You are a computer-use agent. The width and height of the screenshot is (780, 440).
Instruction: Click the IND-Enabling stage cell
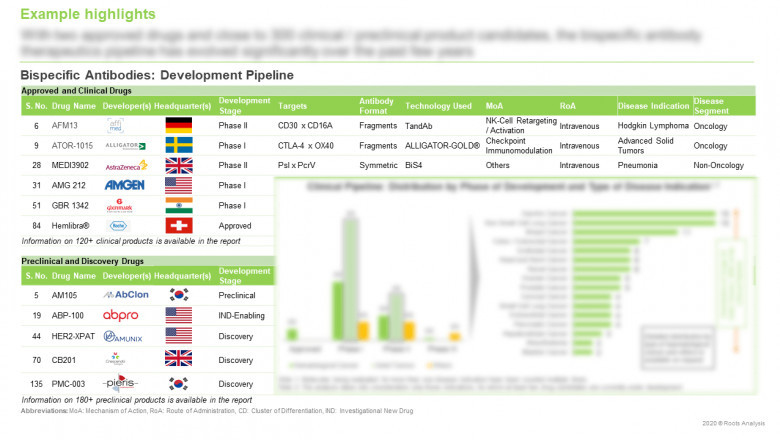click(x=241, y=316)
